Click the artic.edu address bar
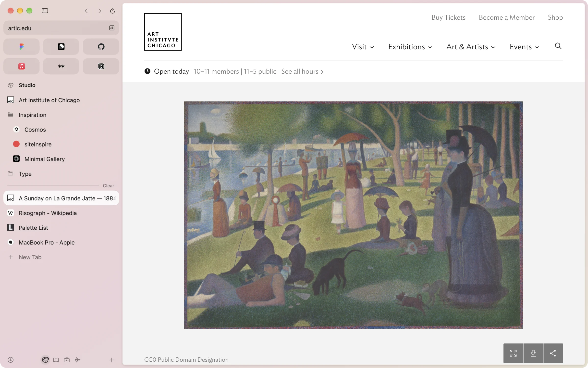This screenshot has width=588, height=368. click(61, 28)
